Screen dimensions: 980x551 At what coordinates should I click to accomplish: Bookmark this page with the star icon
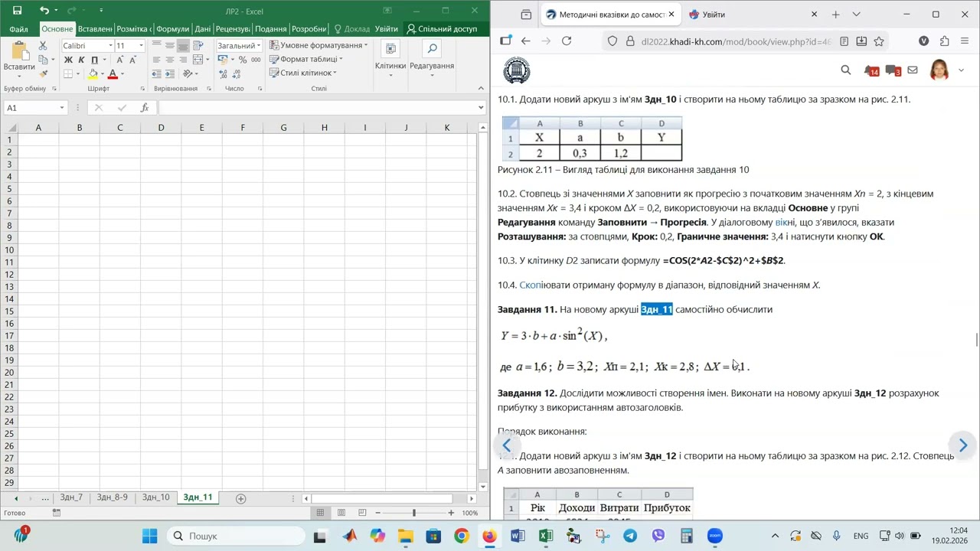(x=879, y=41)
